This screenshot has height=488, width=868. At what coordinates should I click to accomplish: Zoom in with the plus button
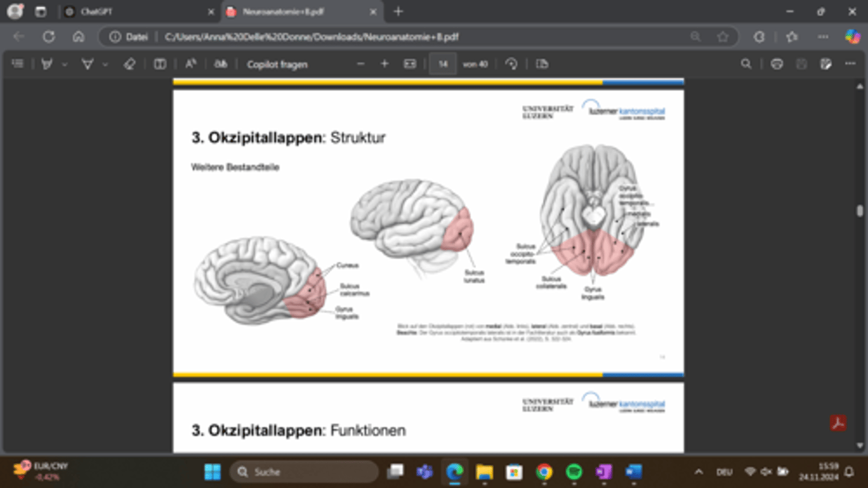coord(385,64)
